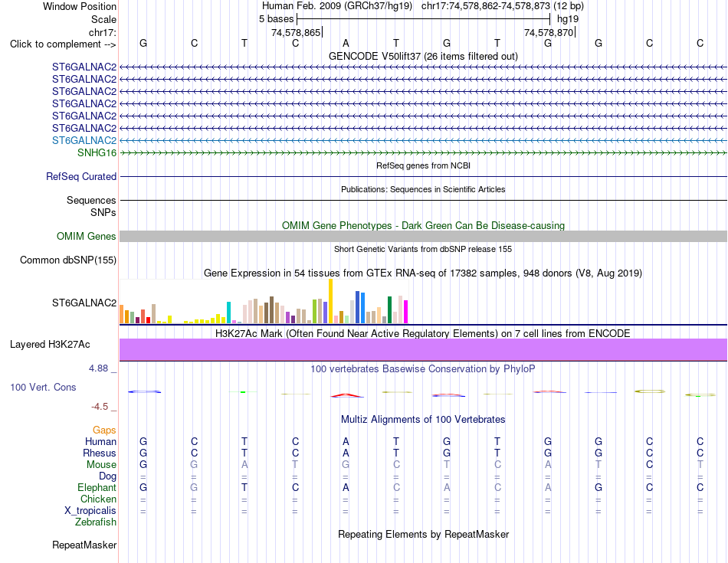Click the Layered H3K27Ac track label
728x563 pixels.
coord(50,345)
